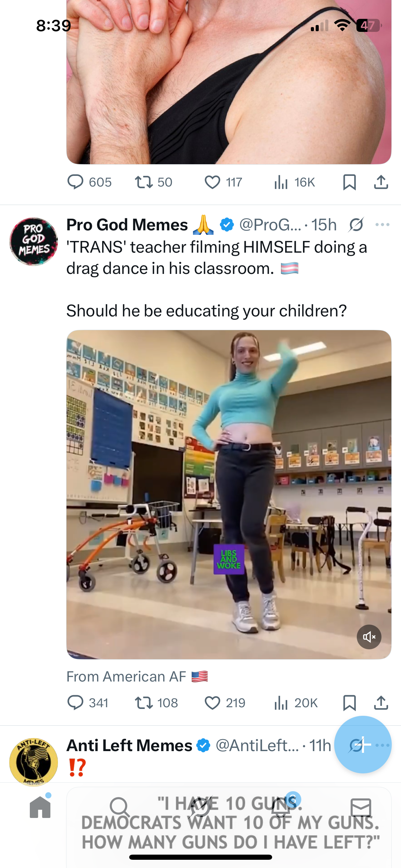
Task: Bookmark the top post with 16K views
Action: [349, 182]
